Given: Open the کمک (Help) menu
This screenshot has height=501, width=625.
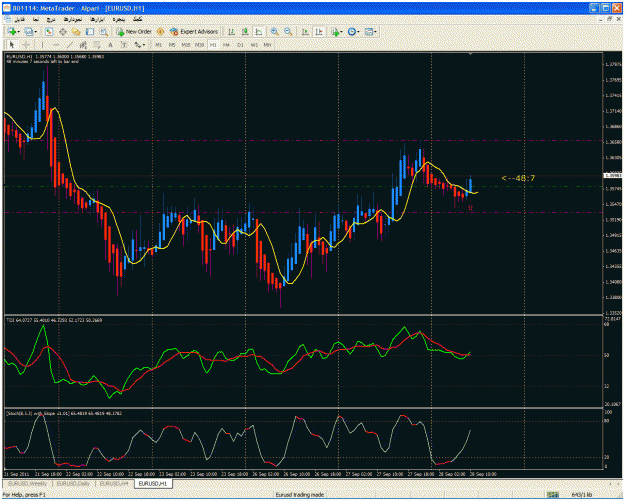Looking at the screenshot, I should pyautogui.click(x=138, y=19).
